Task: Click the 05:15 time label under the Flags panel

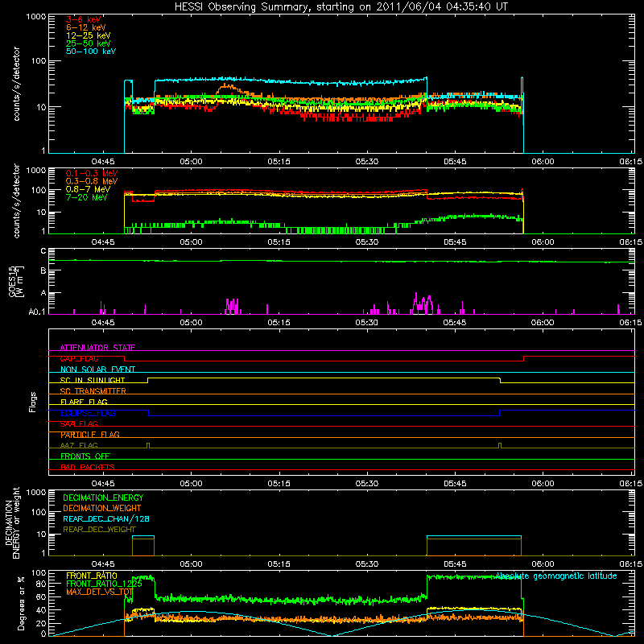Action: [279, 484]
